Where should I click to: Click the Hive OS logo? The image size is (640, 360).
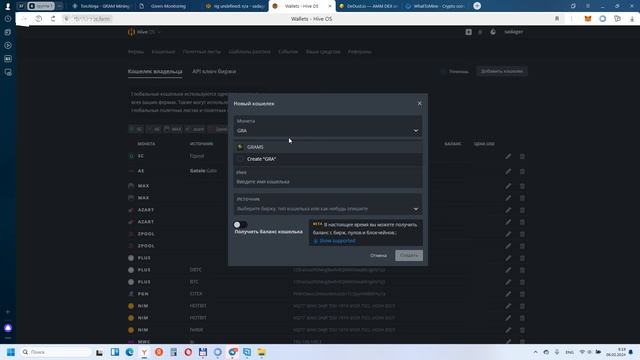(x=141, y=32)
